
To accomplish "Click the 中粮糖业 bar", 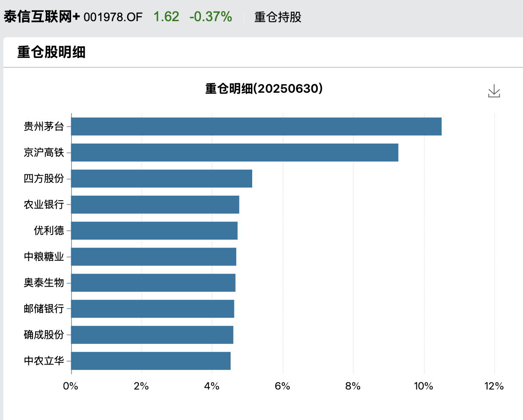I will point(154,257).
